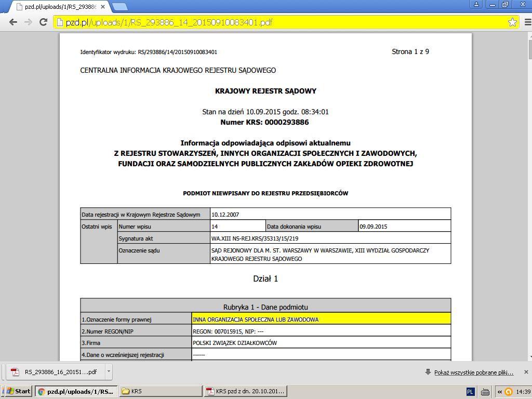
Task: Click 'Dział 1' section heading
Action: (x=265, y=278)
